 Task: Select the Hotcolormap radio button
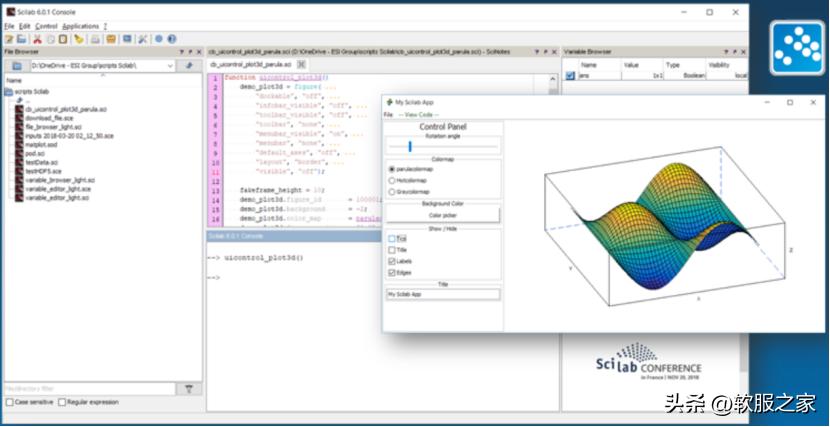(392, 180)
